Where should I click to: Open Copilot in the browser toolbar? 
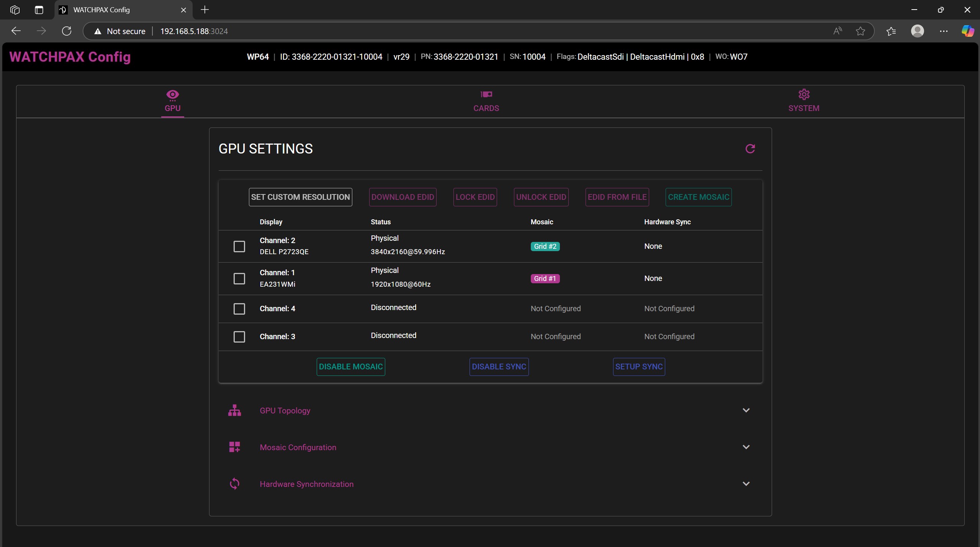click(x=967, y=31)
